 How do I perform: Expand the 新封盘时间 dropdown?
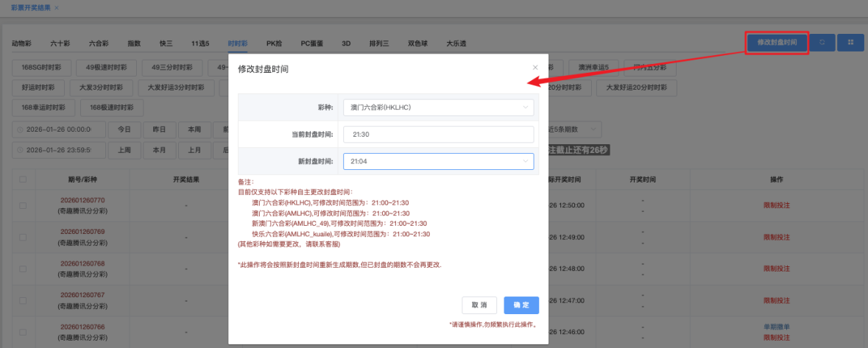click(437, 161)
